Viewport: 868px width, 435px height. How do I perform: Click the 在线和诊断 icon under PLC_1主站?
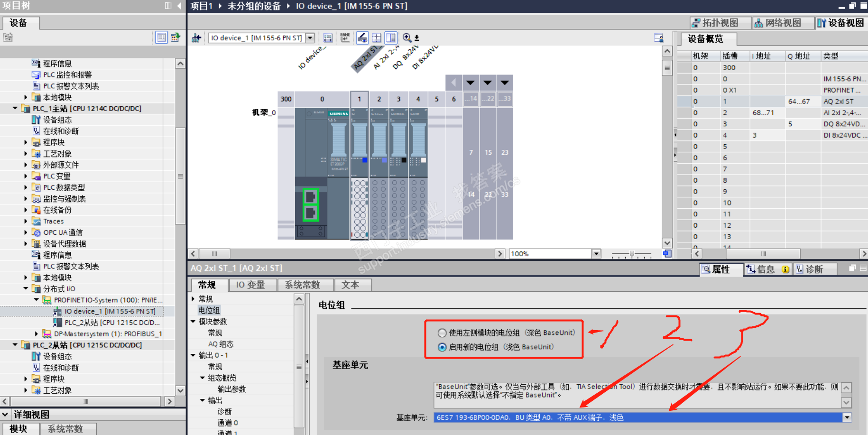coord(36,131)
